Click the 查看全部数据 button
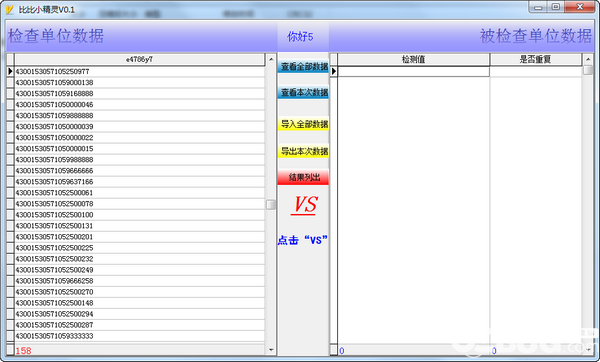600x362 pixels. click(x=303, y=67)
